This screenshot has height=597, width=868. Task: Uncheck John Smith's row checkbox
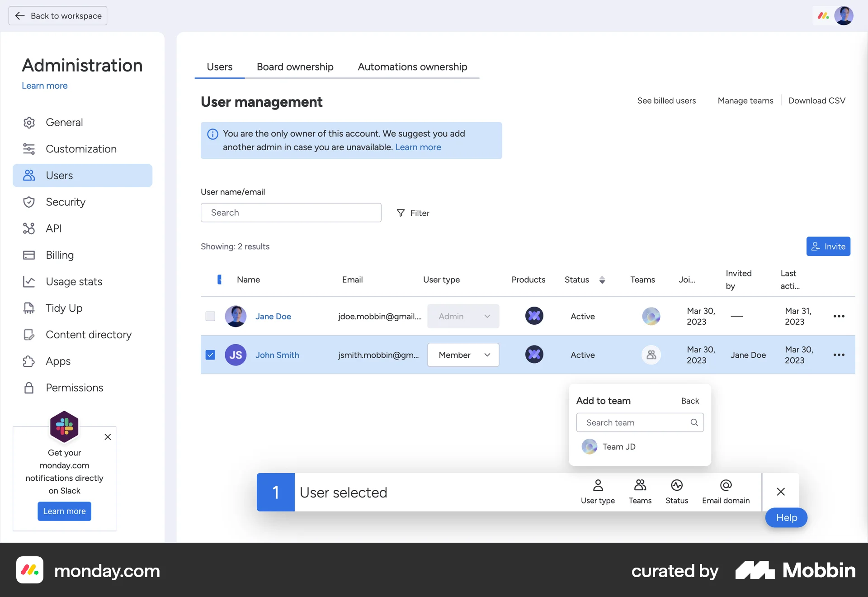pos(210,355)
